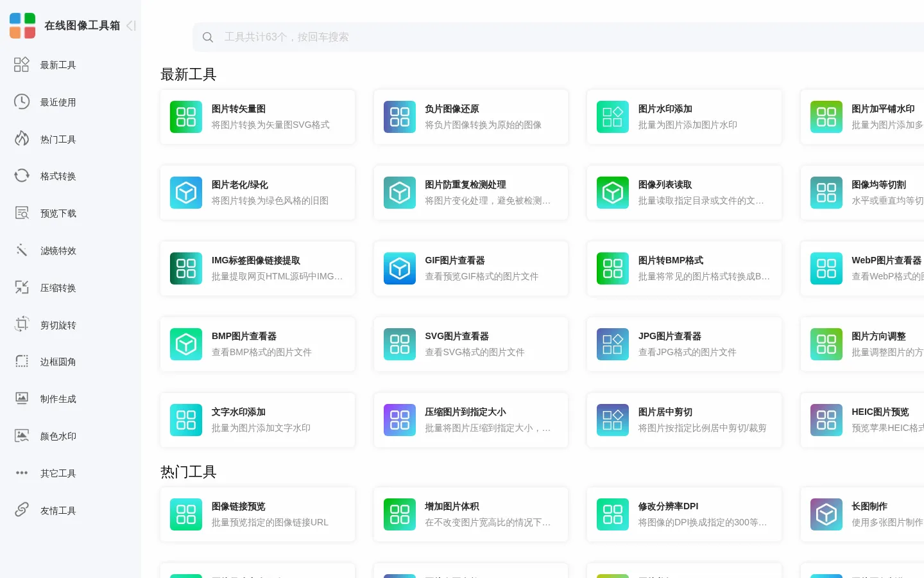Open IMG标签图像链接提取 tool

pyautogui.click(x=257, y=268)
